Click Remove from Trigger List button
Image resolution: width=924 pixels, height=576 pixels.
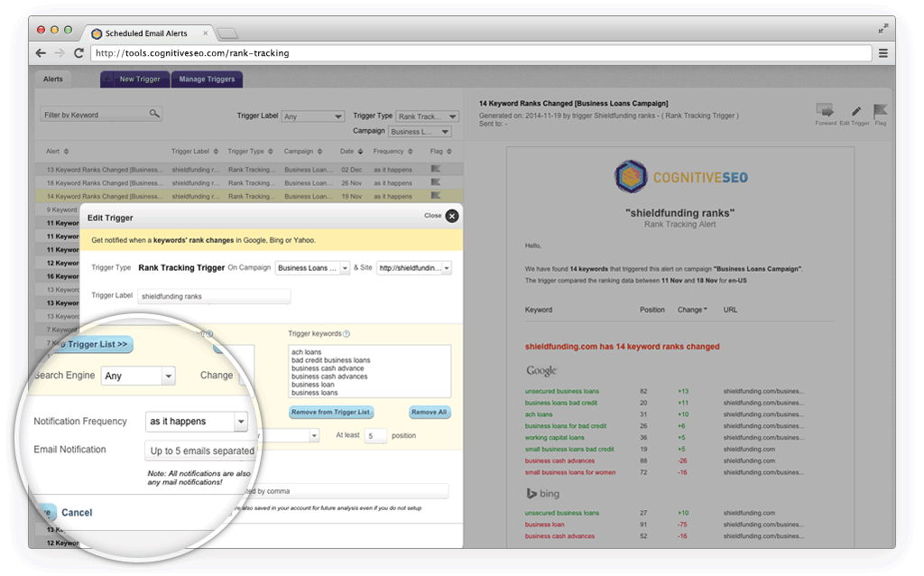coord(331,412)
